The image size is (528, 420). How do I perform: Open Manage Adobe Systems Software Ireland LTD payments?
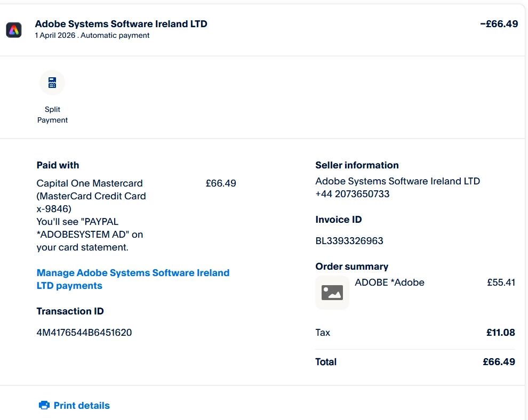[133, 279]
